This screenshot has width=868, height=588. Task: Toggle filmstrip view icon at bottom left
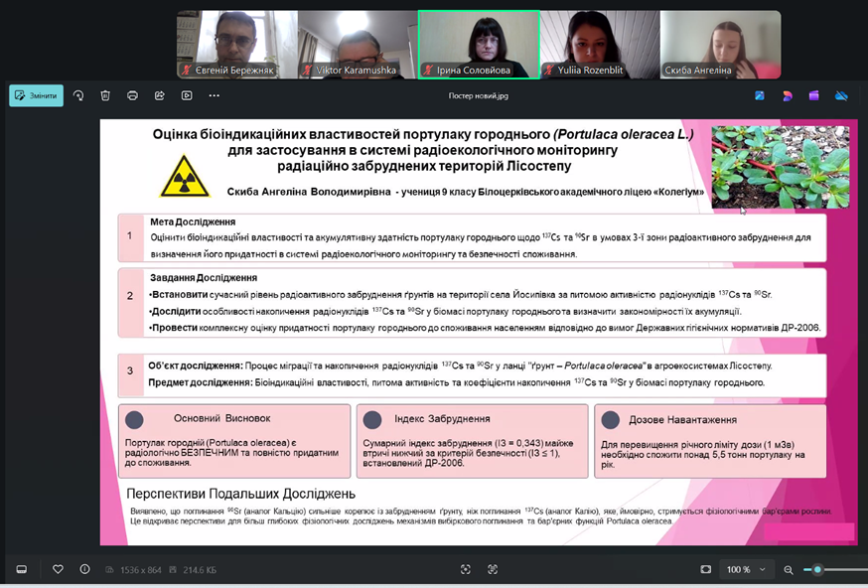(22, 569)
